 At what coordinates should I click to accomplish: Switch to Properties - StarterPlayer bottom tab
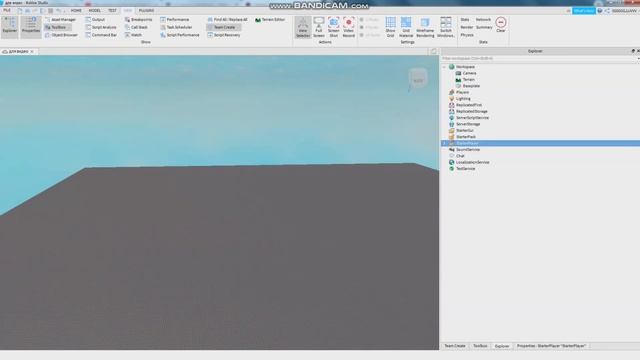551,346
